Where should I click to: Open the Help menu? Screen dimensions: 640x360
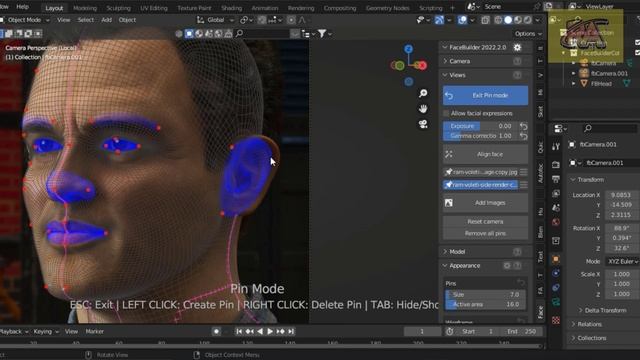(x=22, y=7)
